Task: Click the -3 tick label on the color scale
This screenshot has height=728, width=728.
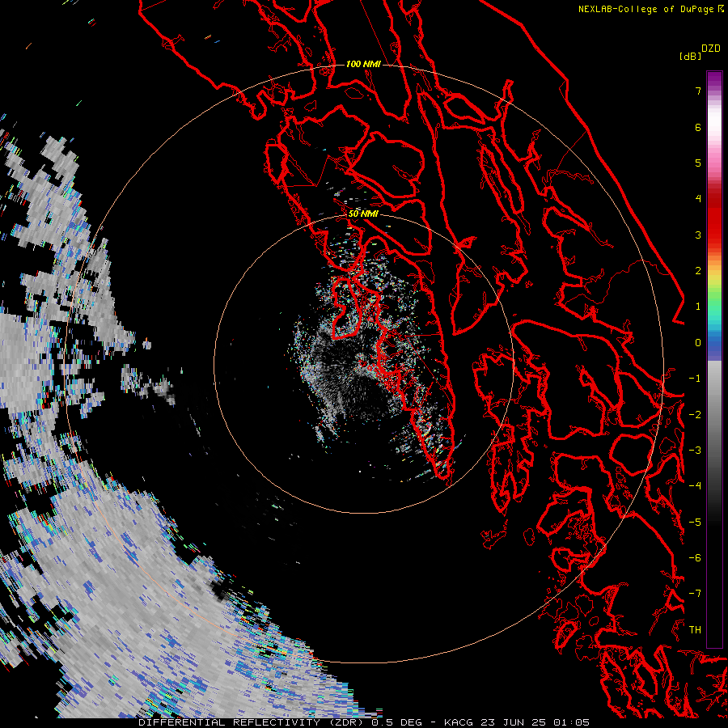Action: [695, 450]
